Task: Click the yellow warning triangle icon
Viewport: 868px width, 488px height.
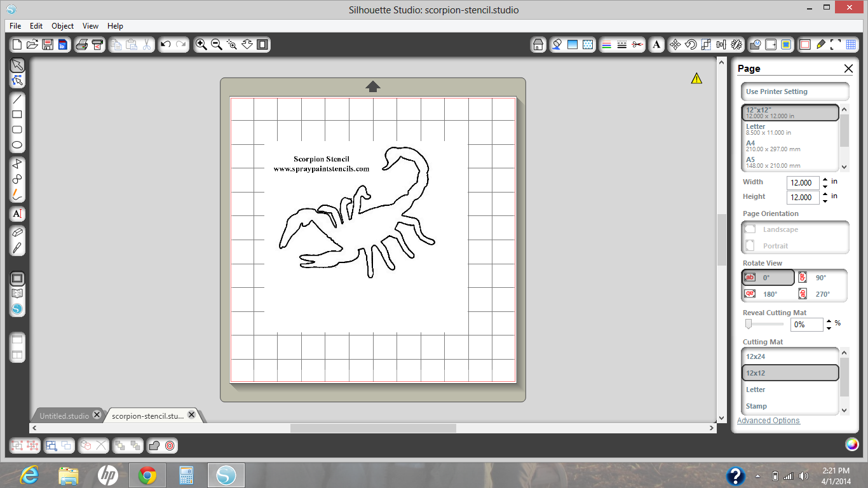Action: [x=696, y=78]
